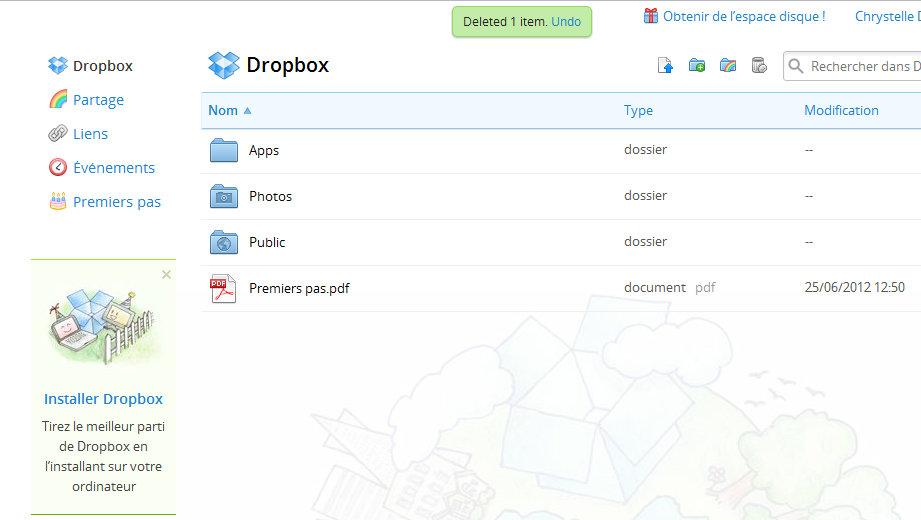
Task: Open the Photos folder name
Action: 270,196
